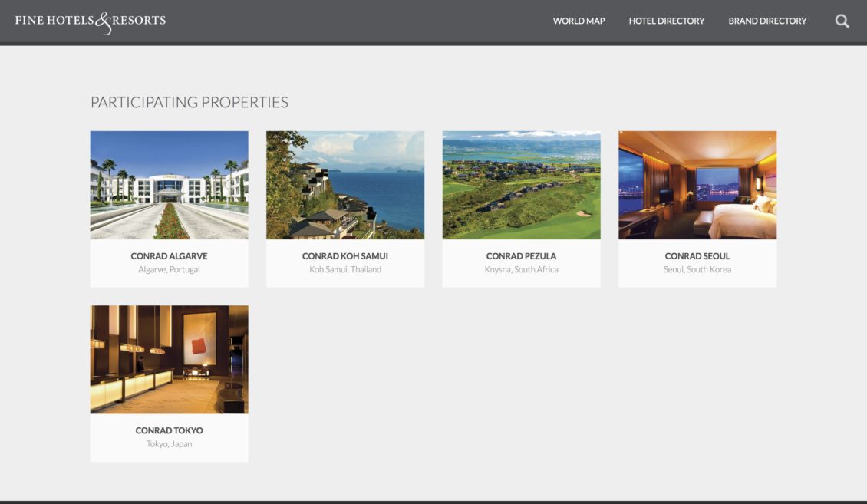
Task: Click the "Algarve, Portugal" location text
Action: click(x=170, y=270)
